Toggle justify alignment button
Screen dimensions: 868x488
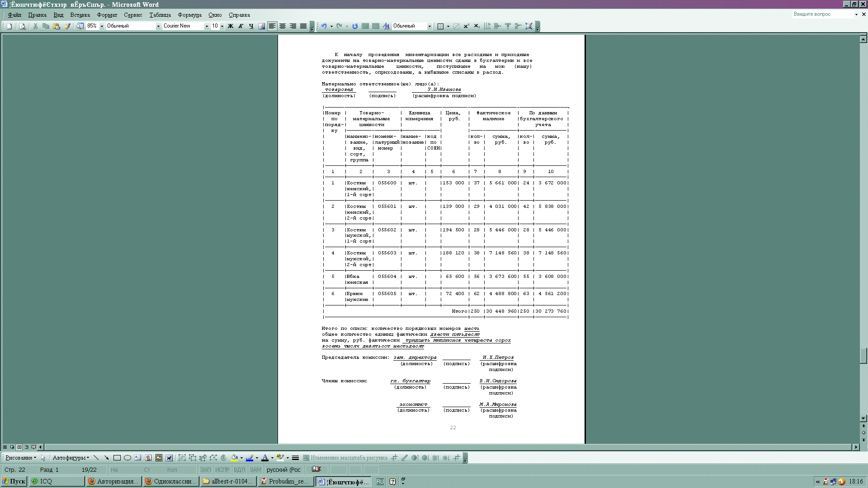click(x=303, y=26)
